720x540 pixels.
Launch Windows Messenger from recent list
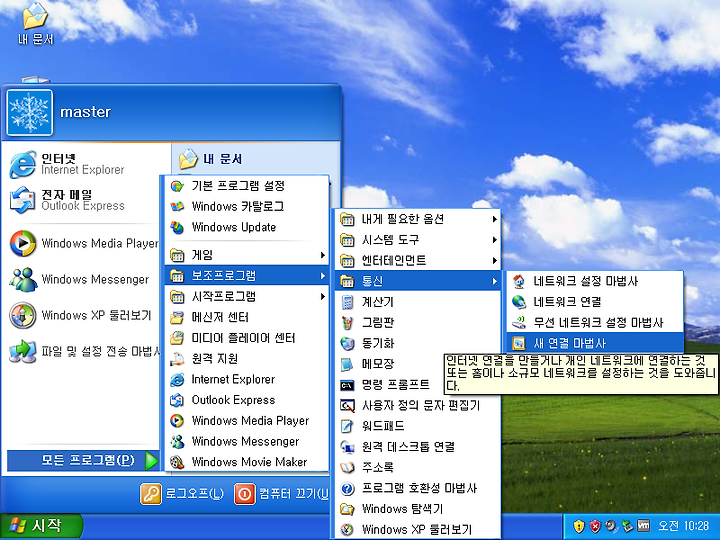tap(85, 279)
